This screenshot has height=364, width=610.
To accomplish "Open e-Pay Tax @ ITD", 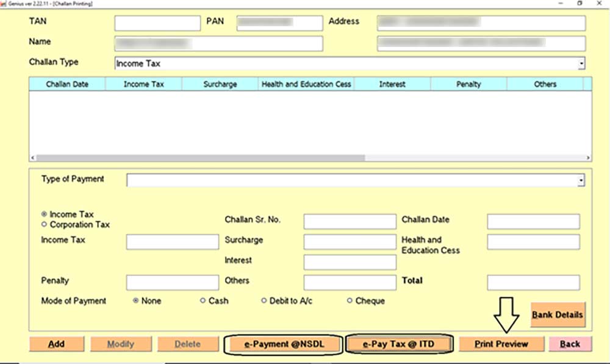I will [400, 344].
